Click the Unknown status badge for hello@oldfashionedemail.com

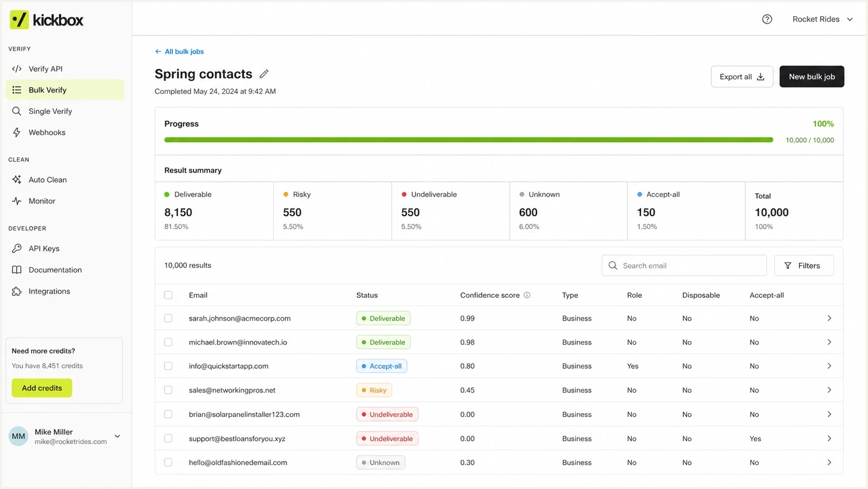coord(381,462)
